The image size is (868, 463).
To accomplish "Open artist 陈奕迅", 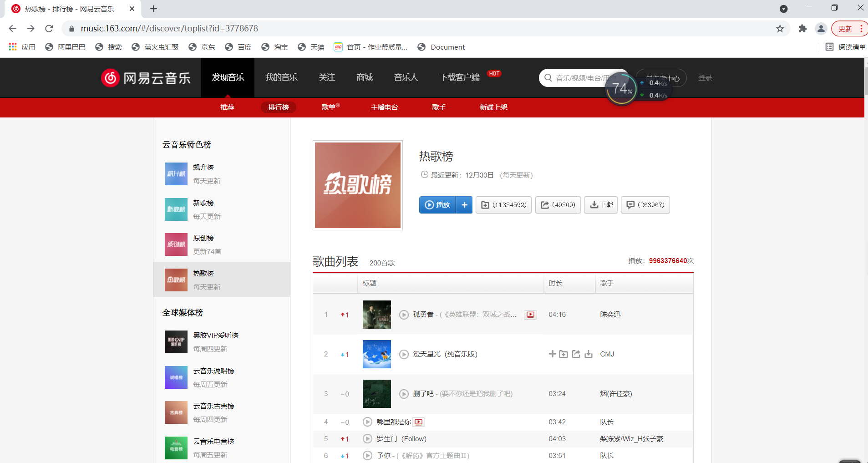I will 610,315.
